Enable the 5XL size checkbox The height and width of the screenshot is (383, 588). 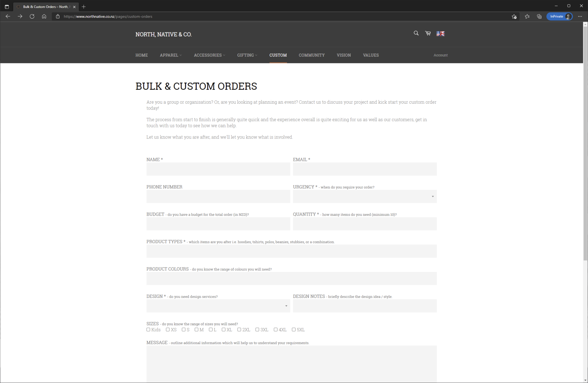click(294, 329)
